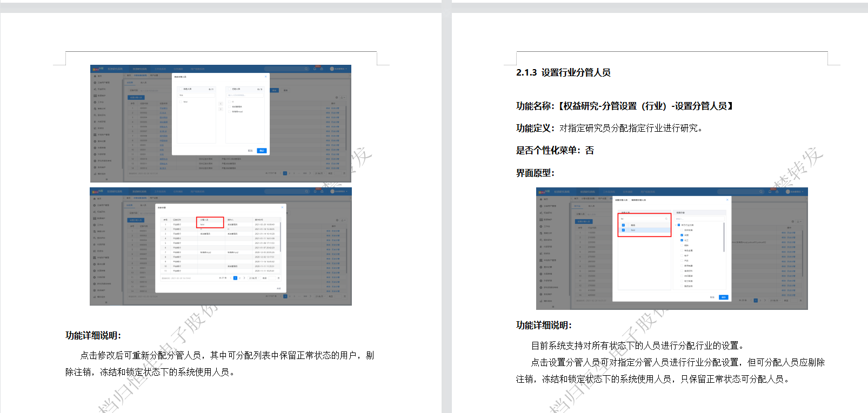Screen dimensions: 868x413
Task: Select the screenshot image under '界面原型:'
Action: pyautogui.click(x=672, y=249)
